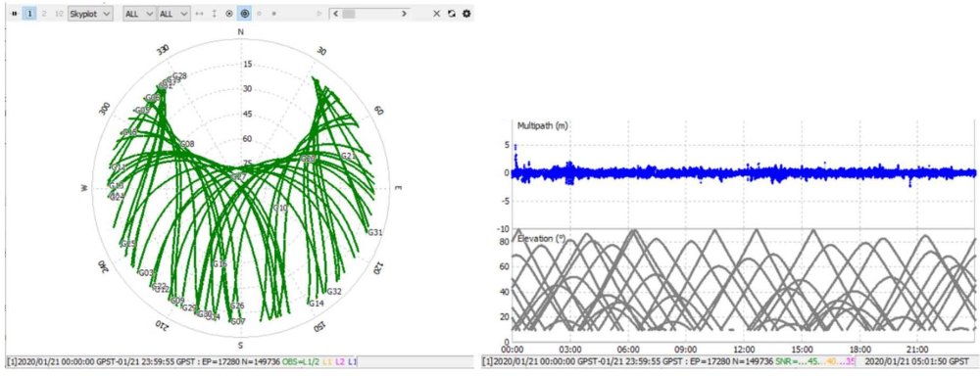Toggle solution 1 display button

pyautogui.click(x=29, y=13)
